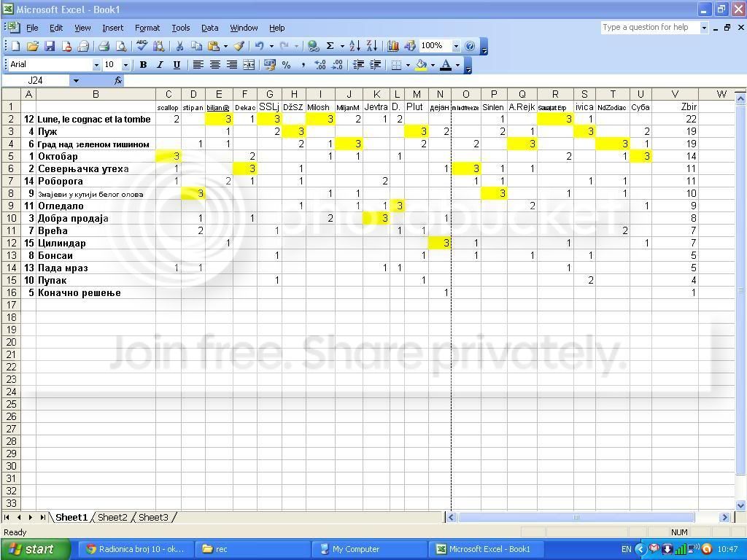Click the Windows start button
This screenshot has height=560, width=747.
35,549
